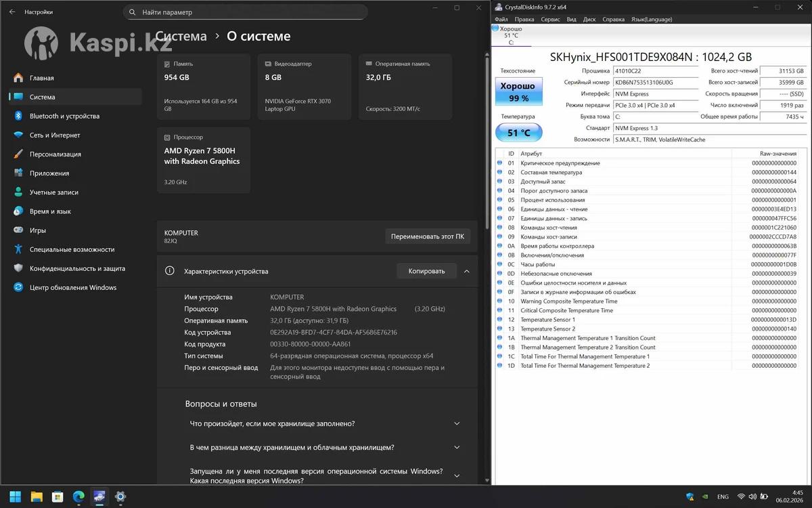Go to Персонализация settings
Screen dimensions: 812x508
[x=55, y=154]
